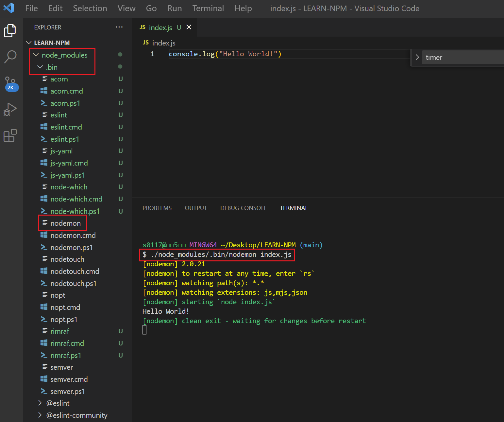504x422 pixels.
Task: Click the file icon beside nodetouch
Action: click(x=45, y=259)
